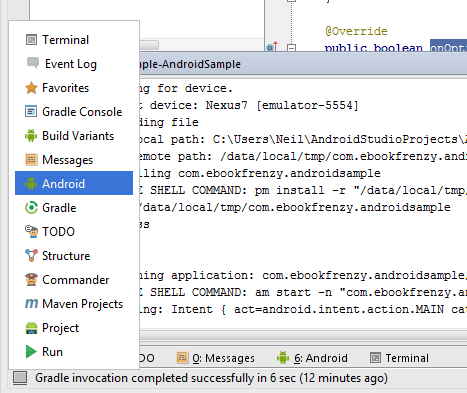Open Structure tool window entry
Image resolution: width=467 pixels, height=393 pixels.
tap(74, 256)
